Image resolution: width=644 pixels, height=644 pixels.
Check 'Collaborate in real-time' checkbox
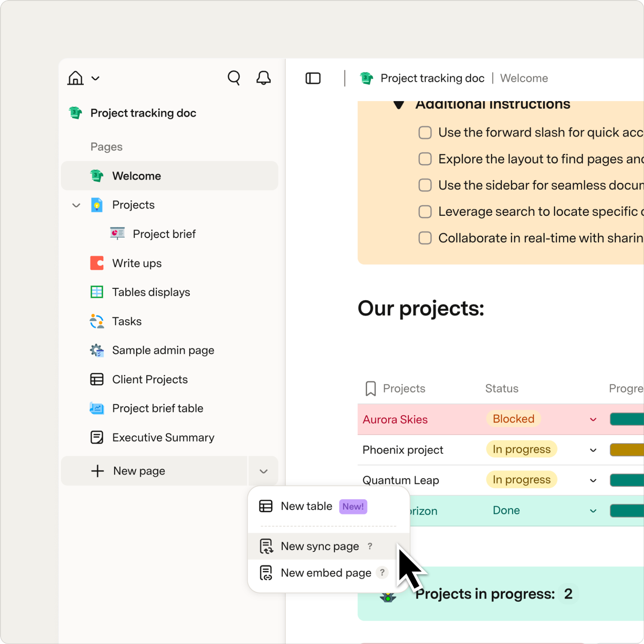coord(425,238)
